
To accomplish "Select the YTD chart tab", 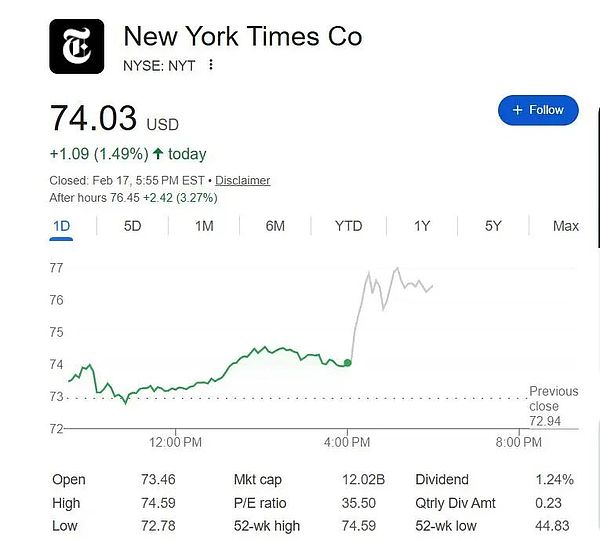I will pyautogui.click(x=348, y=226).
